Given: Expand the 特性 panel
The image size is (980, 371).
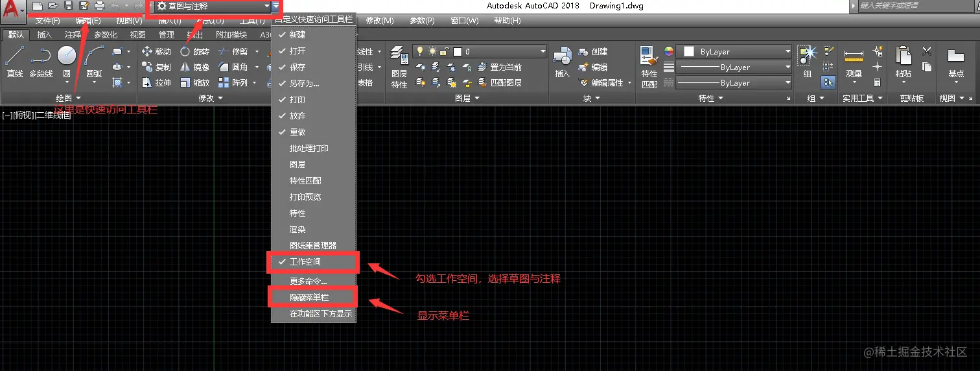Looking at the screenshot, I should 711,98.
